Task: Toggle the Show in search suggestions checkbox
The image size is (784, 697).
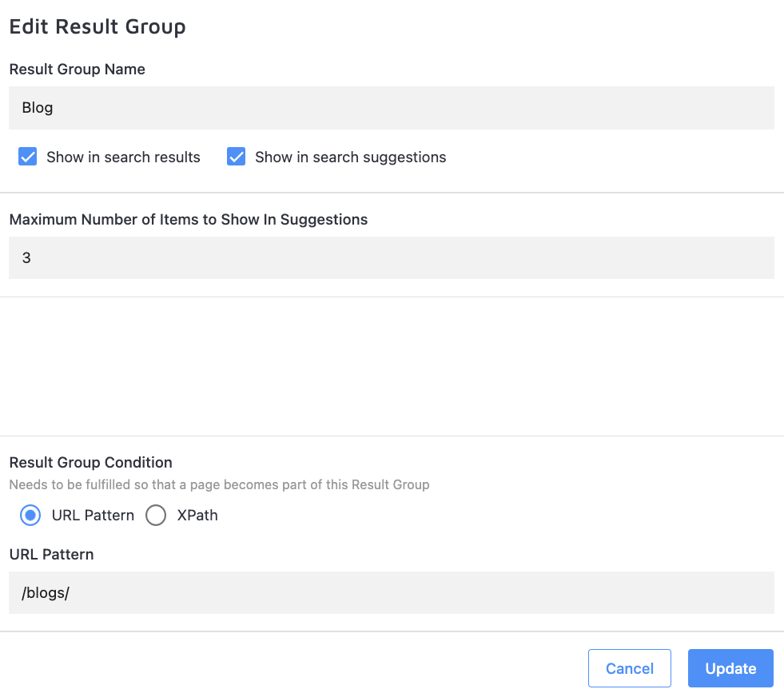Action: click(x=236, y=157)
